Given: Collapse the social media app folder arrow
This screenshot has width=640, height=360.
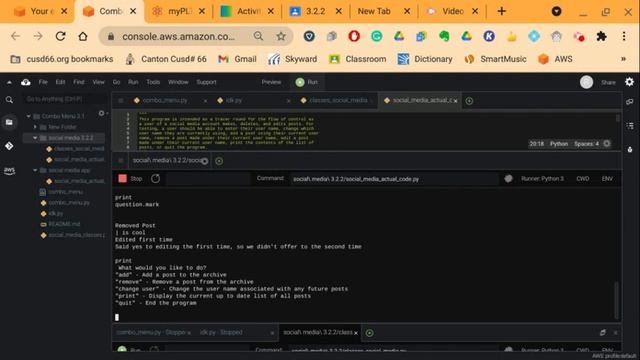Looking at the screenshot, I should 35,170.
